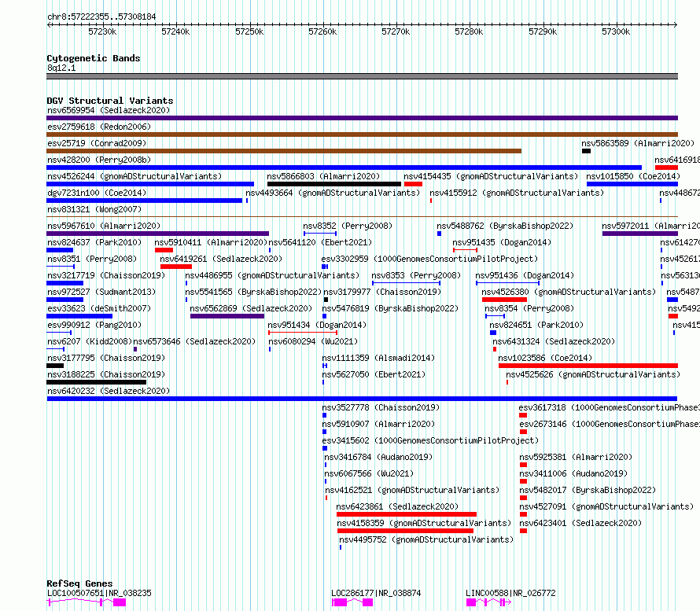Click the red nsv4158359 variant bar

(x=405, y=531)
